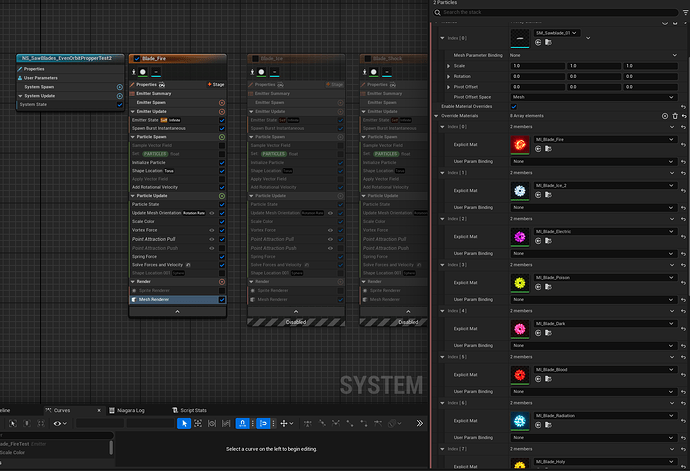690x471 pixels.
Task: Open Properties of NS_SawBlades system node
Action: (x=34, y=69)
